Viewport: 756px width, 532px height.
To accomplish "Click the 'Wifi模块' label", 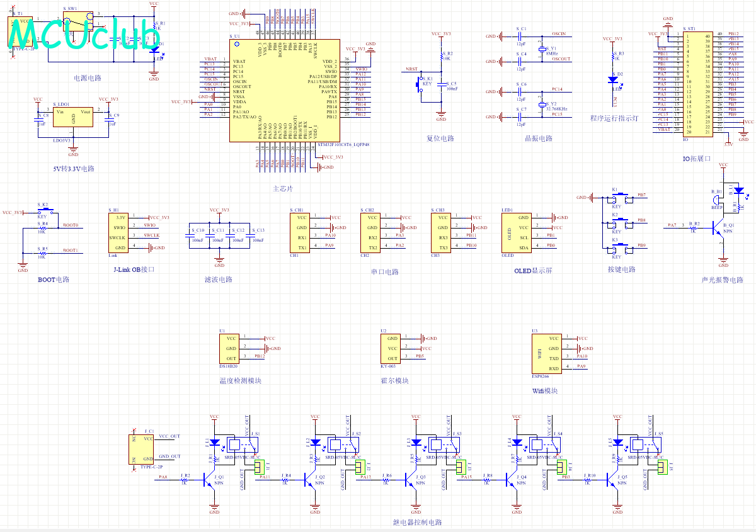I will [x=546, y=391].
